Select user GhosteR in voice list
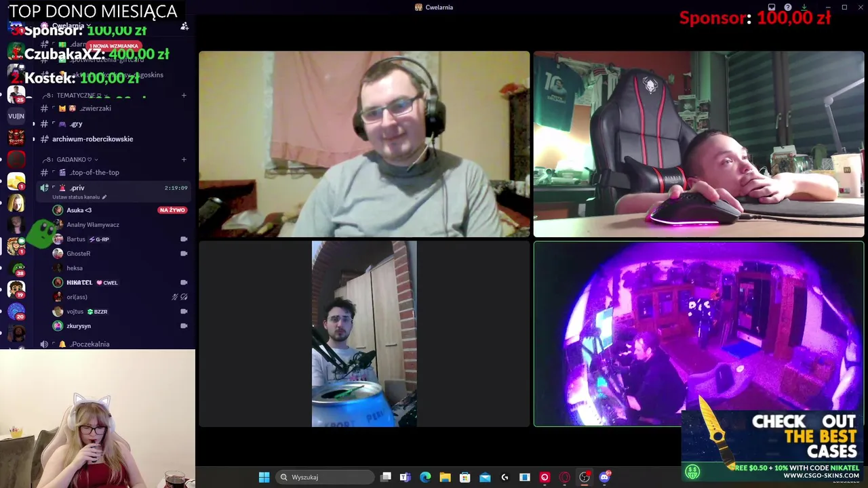 [x=78, y=253]
